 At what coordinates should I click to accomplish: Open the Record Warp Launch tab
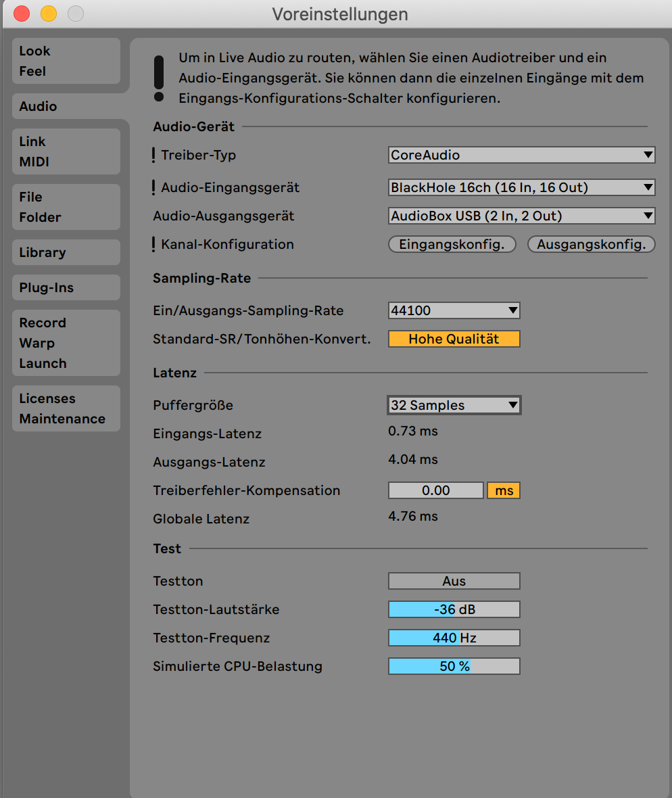pyautogui.click(x=66, y=343)
